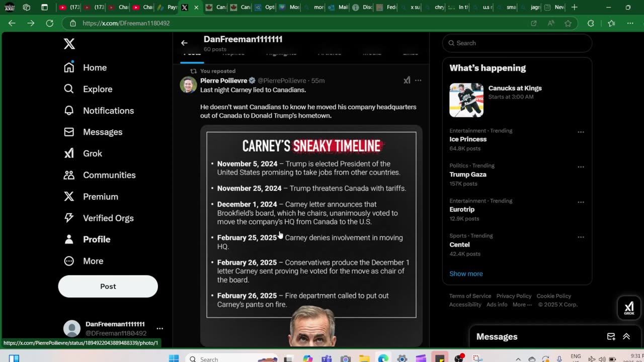Open browser settings and more menu
644x362 pixels.
tap(630, 23)
